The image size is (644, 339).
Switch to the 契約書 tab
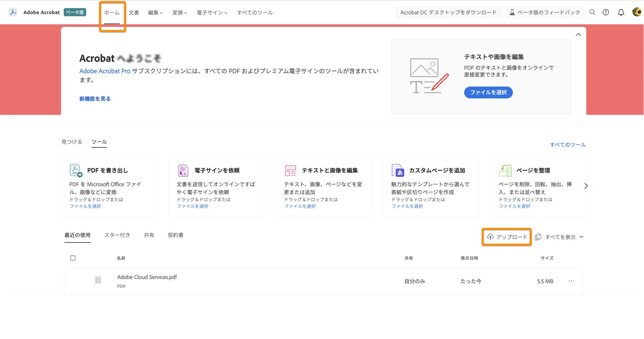pos(175,235)
